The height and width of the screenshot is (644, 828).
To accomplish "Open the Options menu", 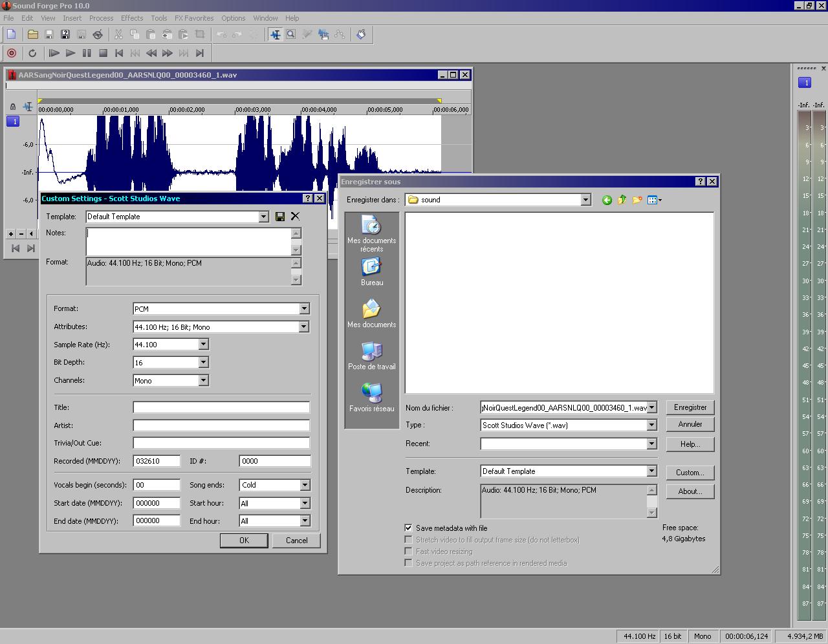I will point(233,18).
